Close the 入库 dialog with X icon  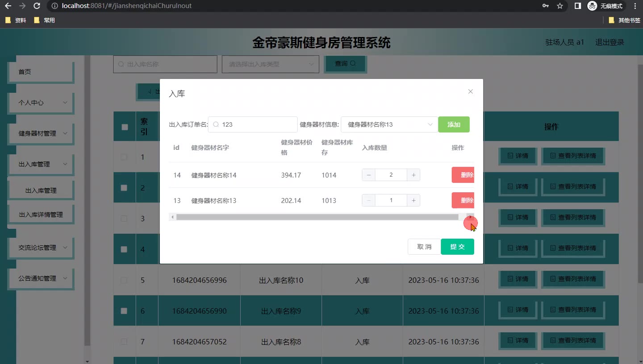click(x=470, y=91)
